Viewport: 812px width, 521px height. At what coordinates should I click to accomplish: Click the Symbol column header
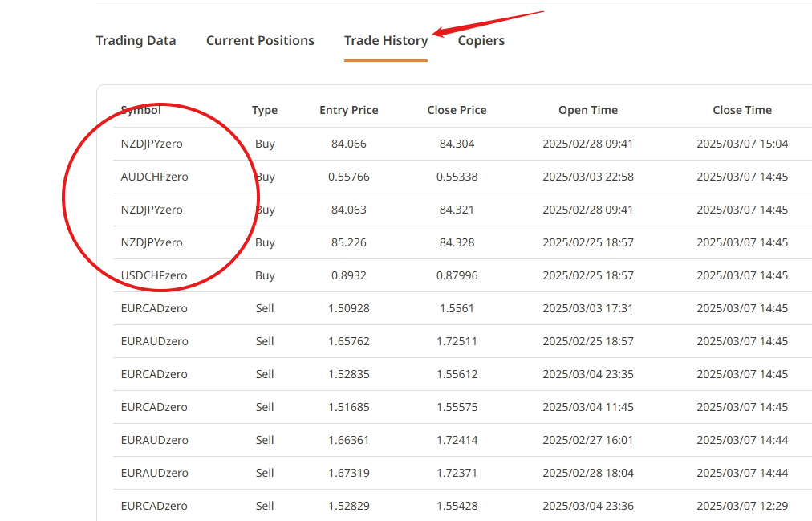coord(141,110)
